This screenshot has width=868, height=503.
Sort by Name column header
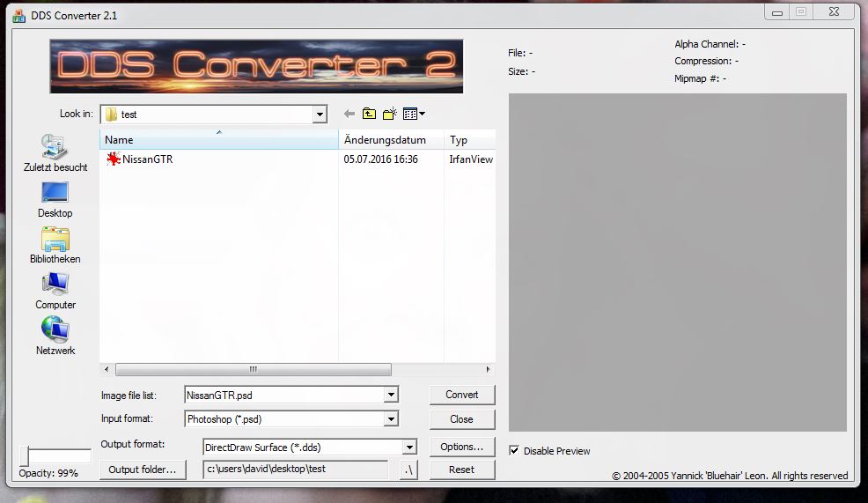pos(218,140)
